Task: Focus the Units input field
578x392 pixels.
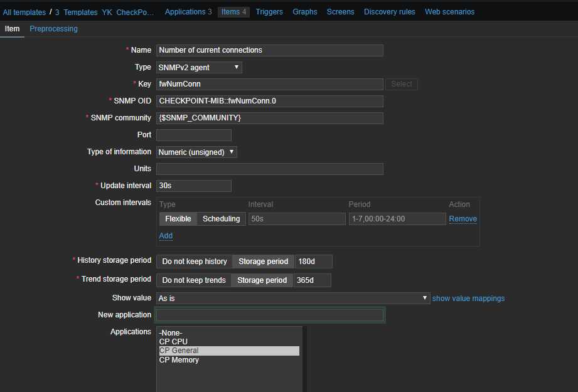Action: pos(269,169)
